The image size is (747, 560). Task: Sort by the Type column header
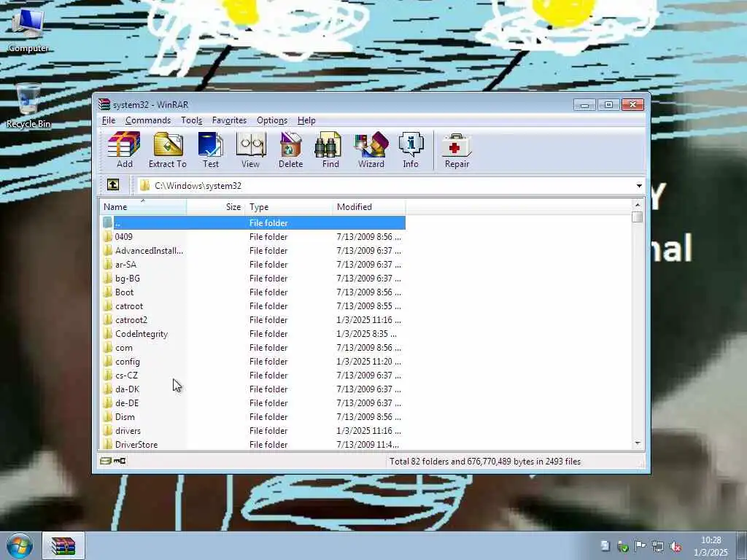point(289,206)
